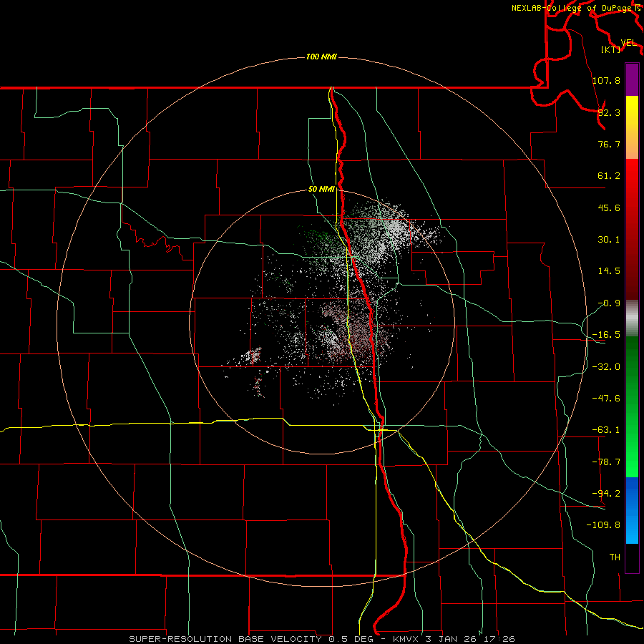Screen dimensions: 644x644
Task: Click the green segment of velocity scale
Action: tap(632, 406)
